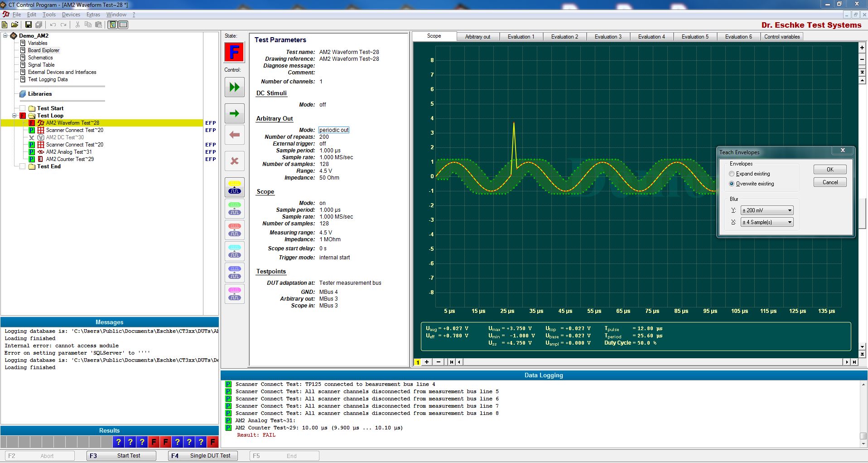Select the yellow waveform channel button

click(234, 187)
